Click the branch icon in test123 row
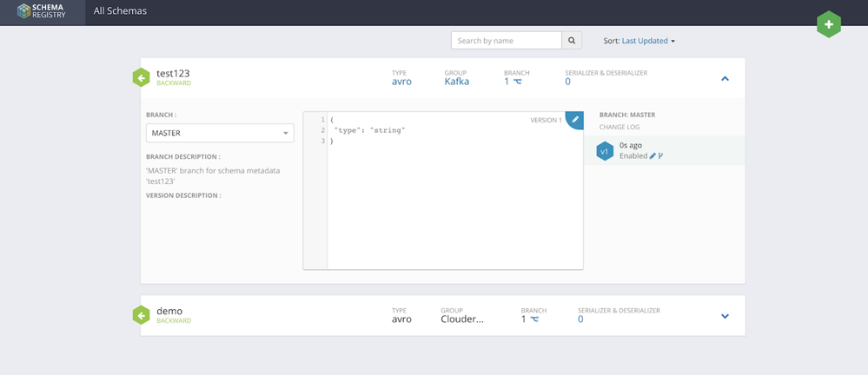Image resolution: width=868 pixels, height=375 pixels. [518, 82]
